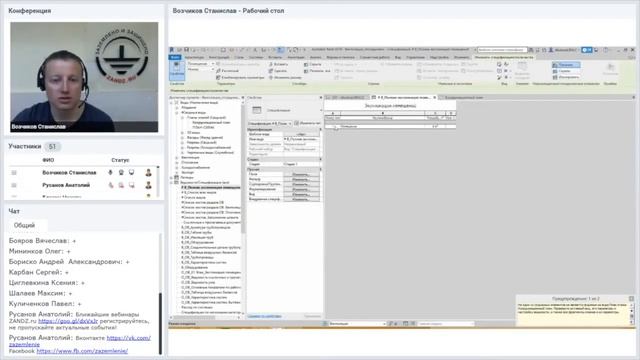Tick checkbox beside Русанов Анатолий
Viewport: 640px width, 360px height.
pyautogui.click(x=14, y=185)
